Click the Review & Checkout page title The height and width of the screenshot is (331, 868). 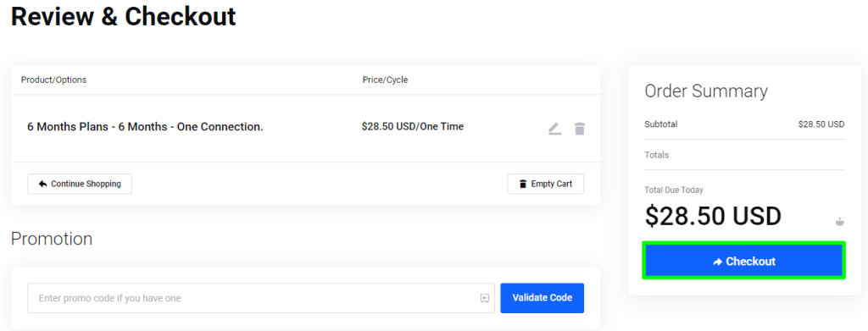pyautogui.click(x=124, y=17)
